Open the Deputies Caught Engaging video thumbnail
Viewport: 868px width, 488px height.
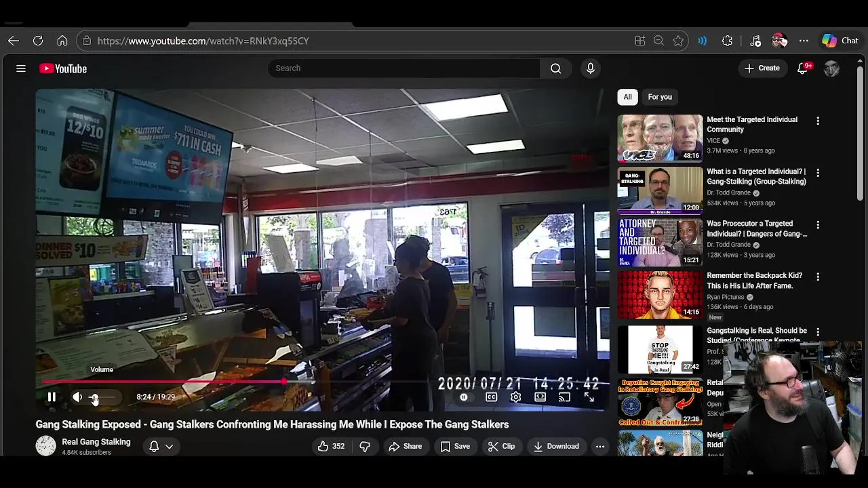click(660, 403)
